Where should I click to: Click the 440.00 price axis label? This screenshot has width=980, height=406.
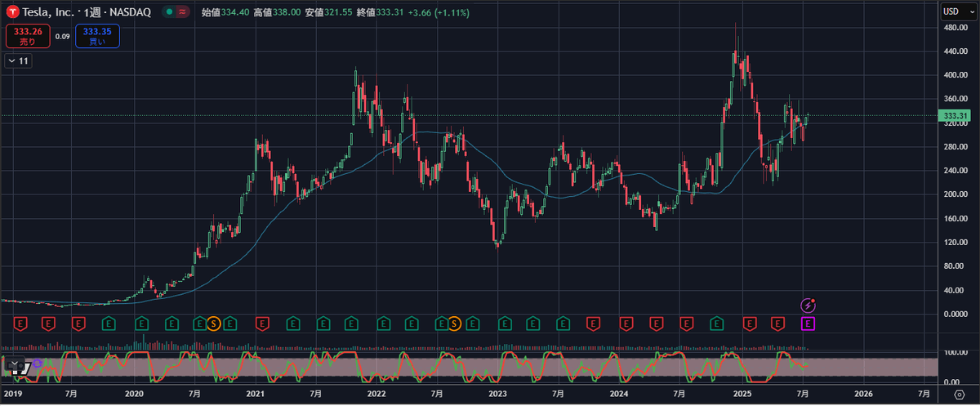click(955, 51)
